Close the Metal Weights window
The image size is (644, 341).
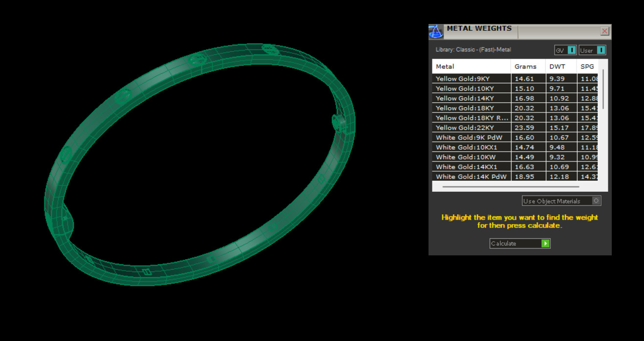coord(604,31)
